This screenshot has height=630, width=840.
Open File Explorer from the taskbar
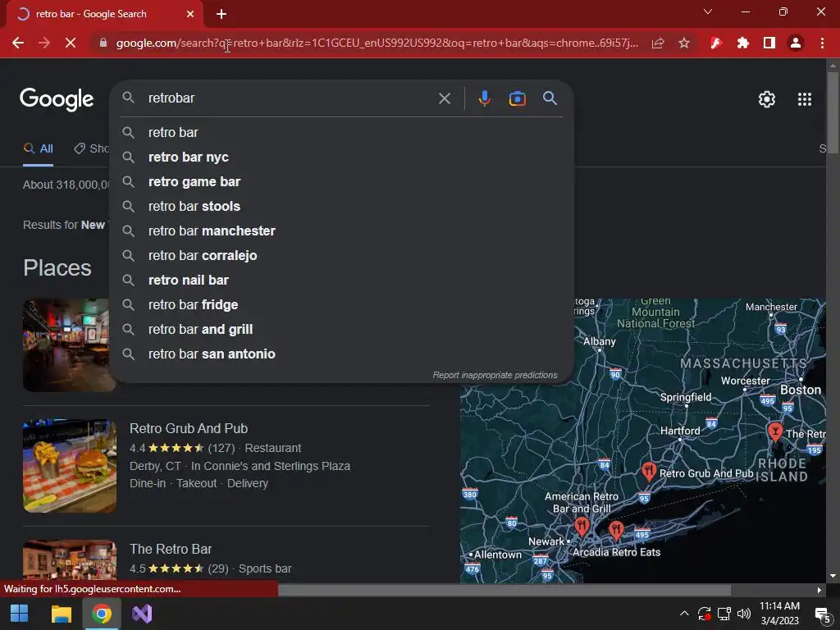tap(61, 614)
